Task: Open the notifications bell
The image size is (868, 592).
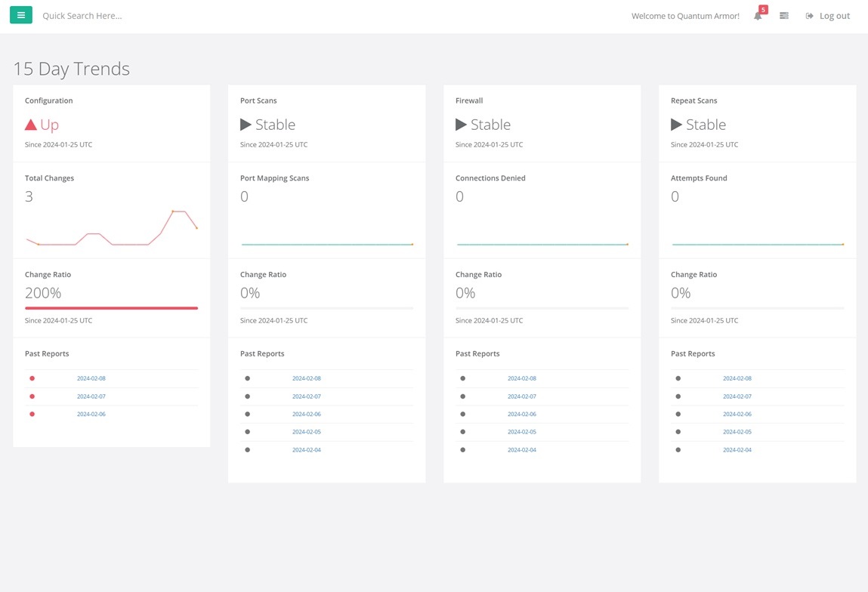Action: (x=757, y=16)
